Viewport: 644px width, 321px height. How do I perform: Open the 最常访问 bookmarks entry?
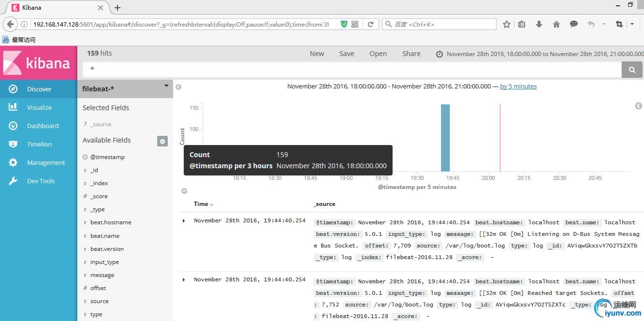19,40
